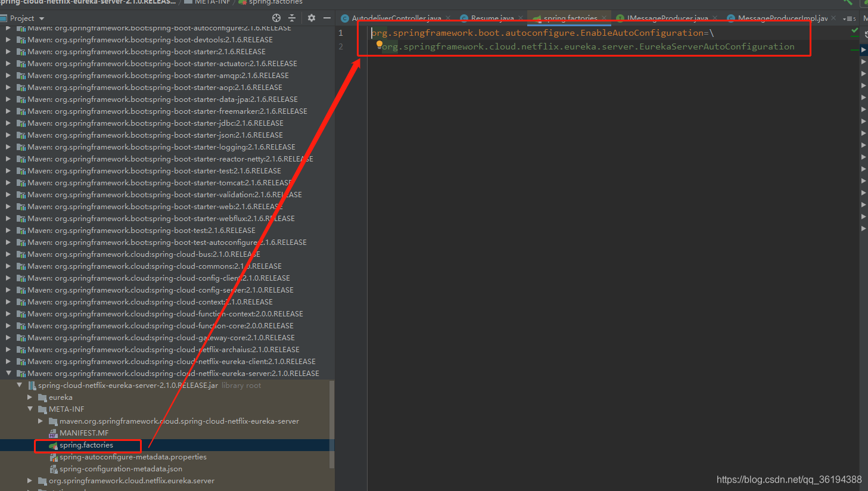The height and width of the screenshot is (491, 868).
Task: Click MANIFEST.MF file icon
Action: pyautogui.click(x=53, y=433)
